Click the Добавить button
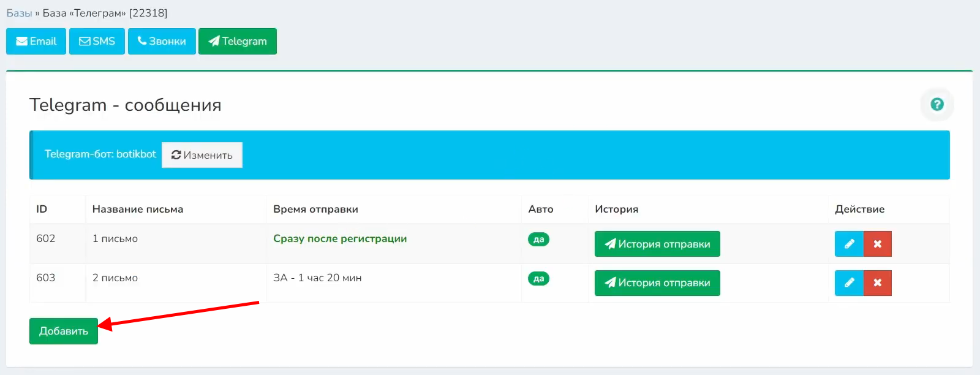 pyautogui.click(x=64, y=331)
